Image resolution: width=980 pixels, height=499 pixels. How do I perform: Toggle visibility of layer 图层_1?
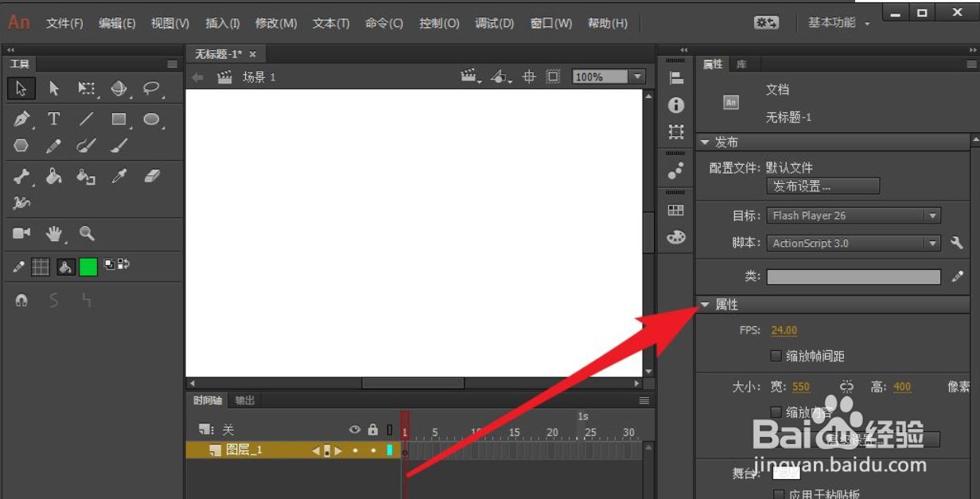(x=355, y=450)
